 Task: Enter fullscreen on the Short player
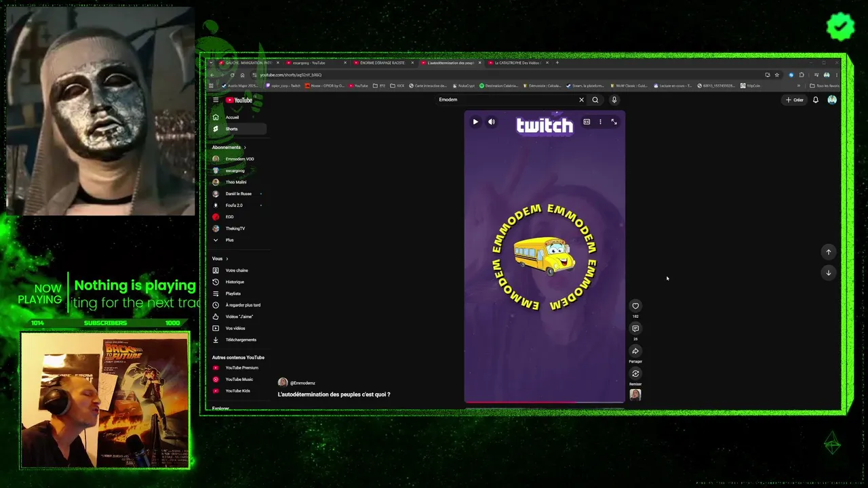(614, 122)
